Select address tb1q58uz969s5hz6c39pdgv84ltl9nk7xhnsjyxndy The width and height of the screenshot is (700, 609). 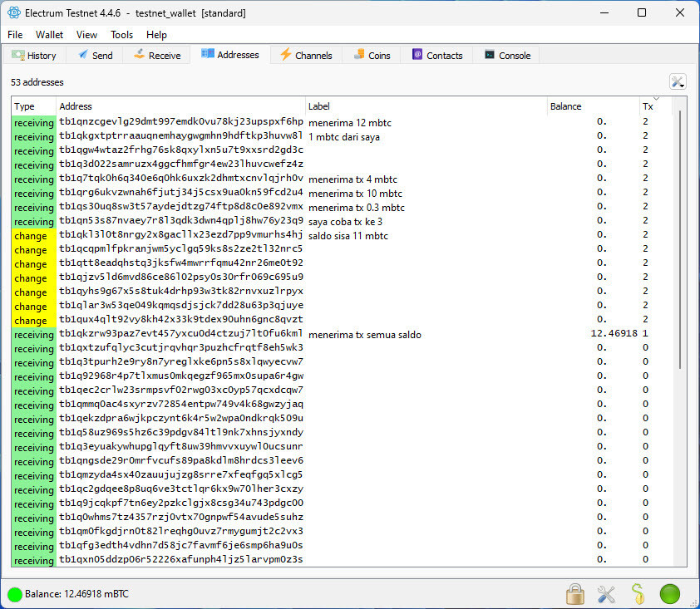coord(180,432)
